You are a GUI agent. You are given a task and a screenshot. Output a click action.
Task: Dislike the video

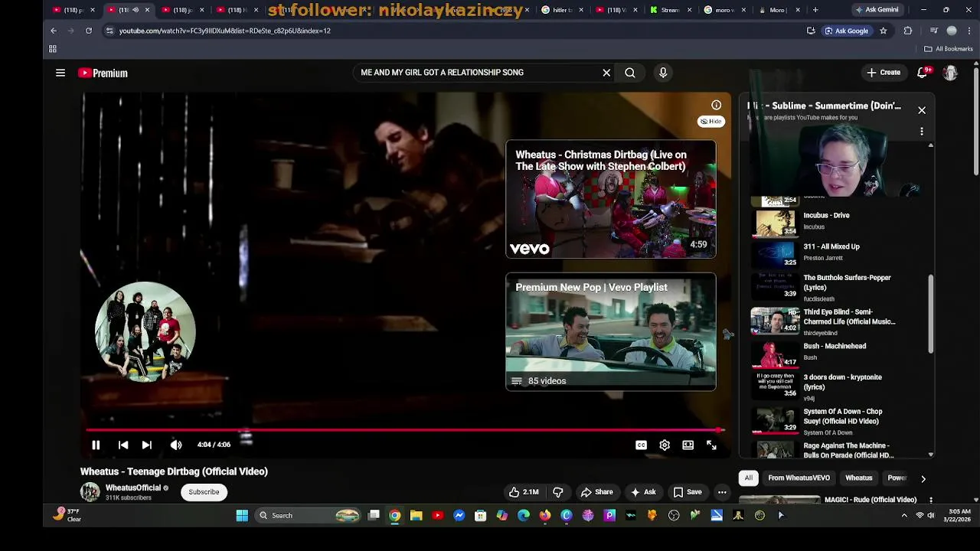click(558, 492)
